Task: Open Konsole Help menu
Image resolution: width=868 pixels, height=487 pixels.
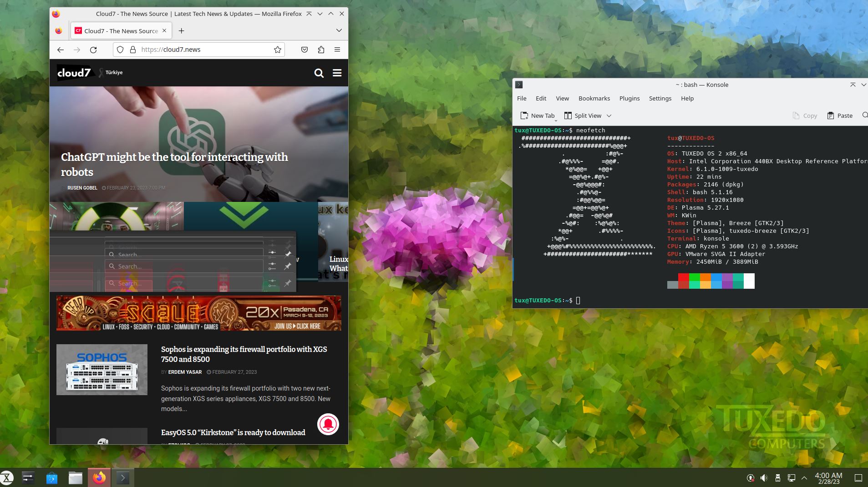Action: 687,98
